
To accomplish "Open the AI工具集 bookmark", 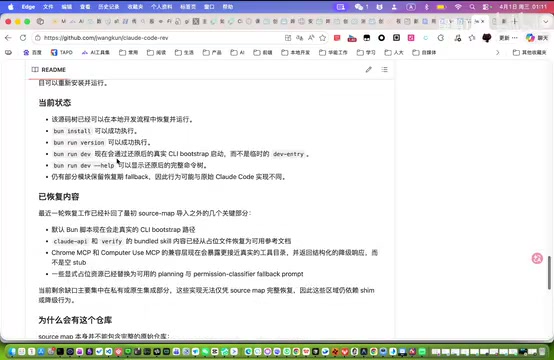I will [x=96, y=53].
